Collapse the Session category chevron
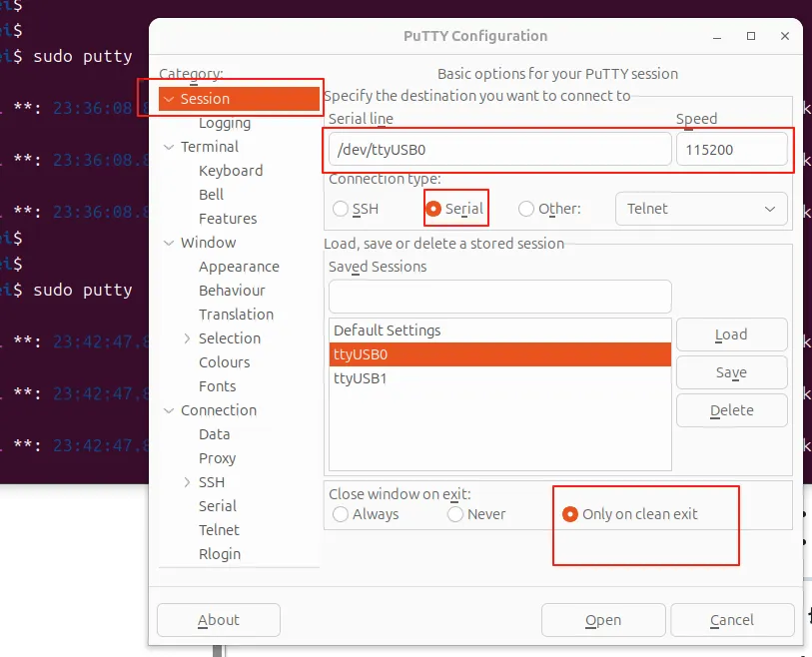Screen dimensions: 812x657 169,99
